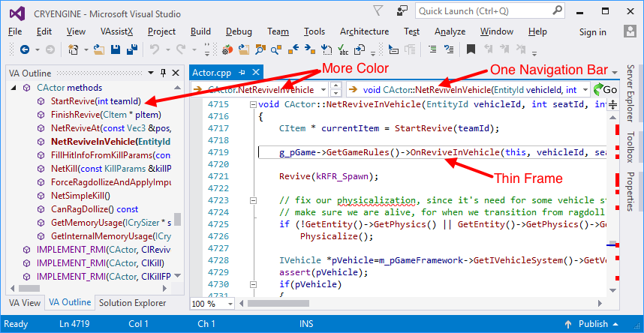Click the VA spell check abc icon
This screenshot has width=644, height=333.
[x=343, y=49]
